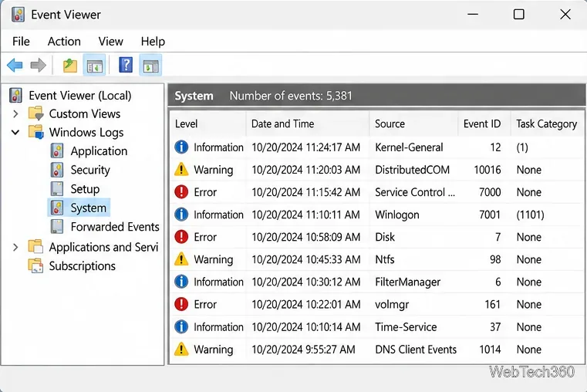Click the Applications and Services folder icon

coord(36,247)
